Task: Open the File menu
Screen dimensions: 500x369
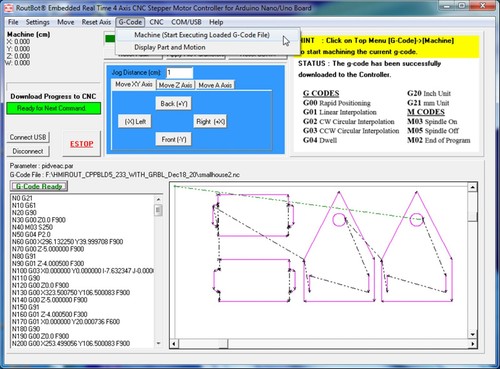Action: (13, 22)
